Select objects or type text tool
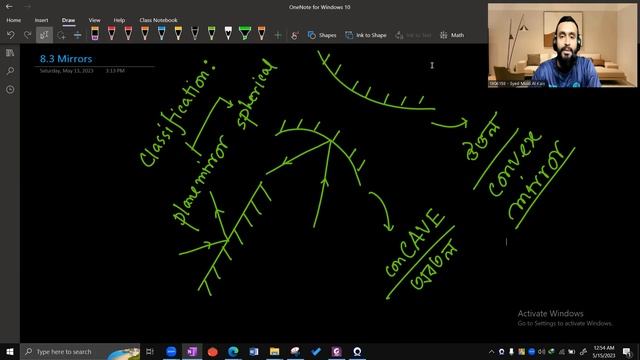The height and width of the screenshot is (360, 640). [44, 35]
